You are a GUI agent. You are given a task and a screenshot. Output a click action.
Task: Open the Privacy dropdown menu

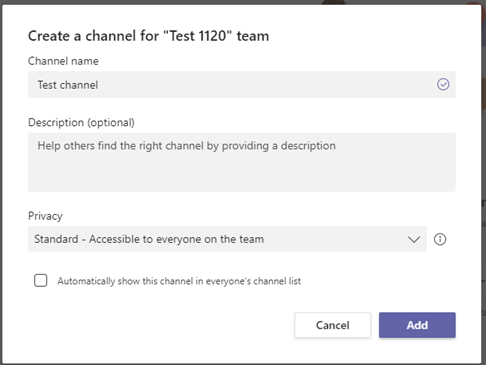[227, 239]
